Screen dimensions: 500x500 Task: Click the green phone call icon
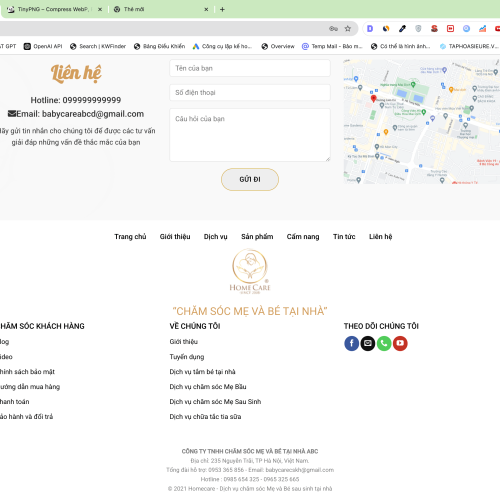pyautogui.click(x=384, y=343)
